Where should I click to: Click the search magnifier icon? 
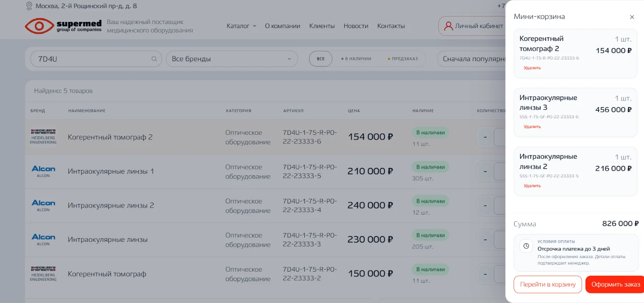154,59
